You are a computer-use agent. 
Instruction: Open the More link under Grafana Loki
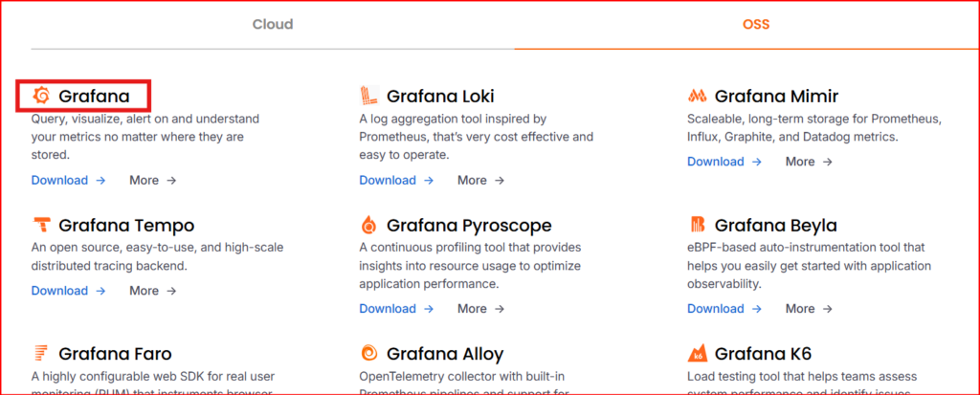point(480,180)
